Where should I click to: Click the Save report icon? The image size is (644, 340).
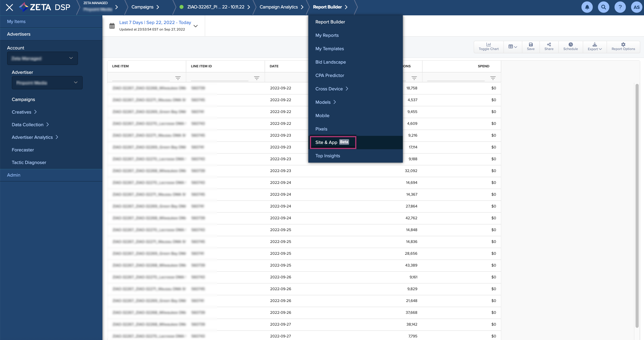(531, 44)
